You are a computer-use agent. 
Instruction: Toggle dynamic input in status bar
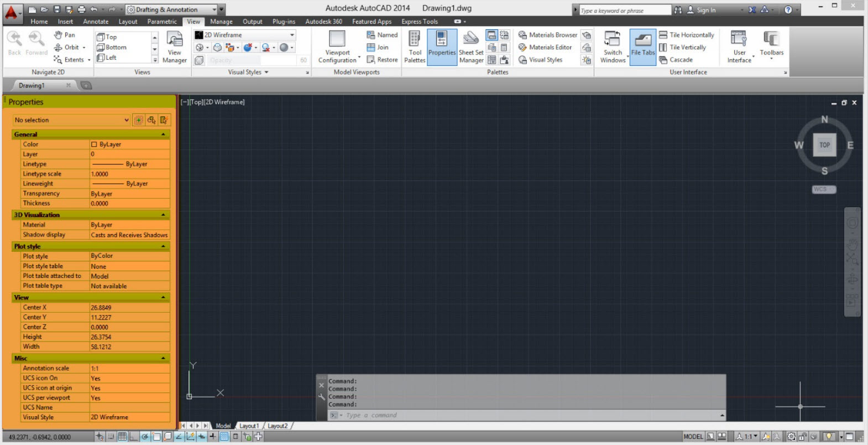tap(202, 436)
